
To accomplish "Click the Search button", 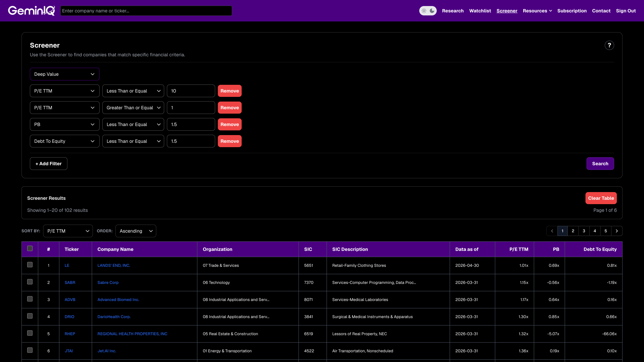I will 600,164.
